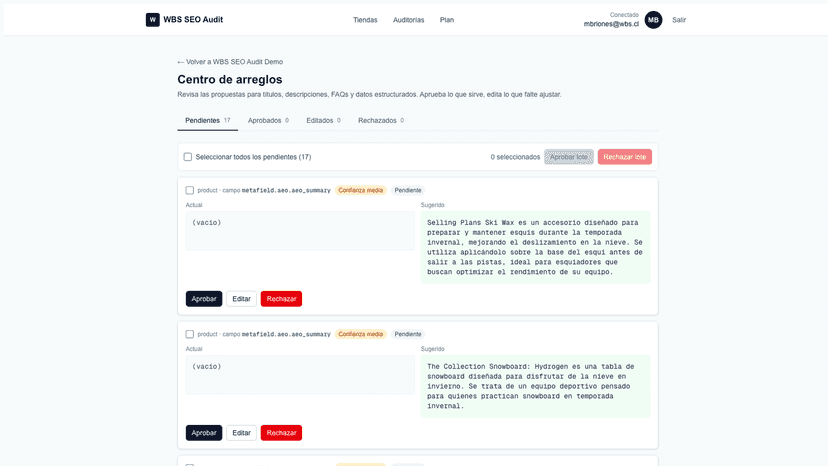Reject the Collection Snowboard Hydrogen suggestion
Screen dimensions: 828x466
pyautogui.click(x=281, y=433)
